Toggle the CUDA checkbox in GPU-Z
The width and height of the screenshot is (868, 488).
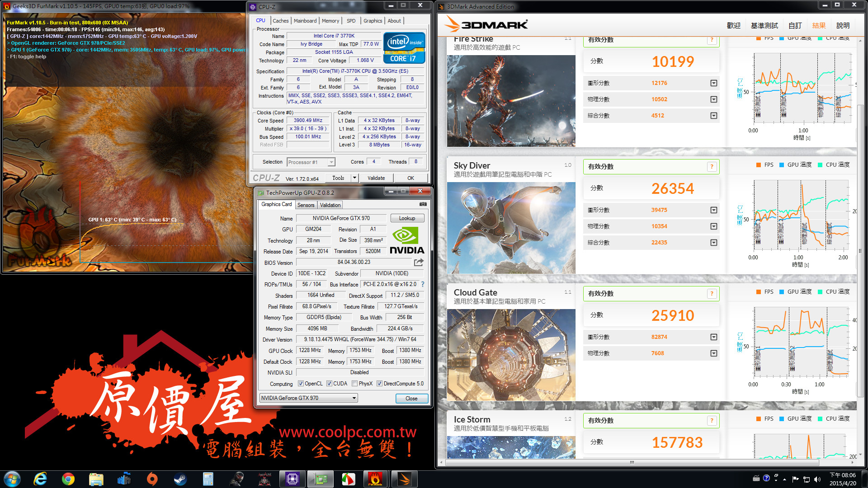pos(329,384)
